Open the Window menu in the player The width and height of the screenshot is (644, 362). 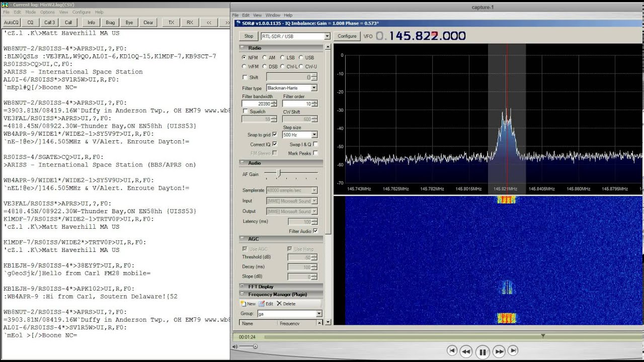[273, 16]
